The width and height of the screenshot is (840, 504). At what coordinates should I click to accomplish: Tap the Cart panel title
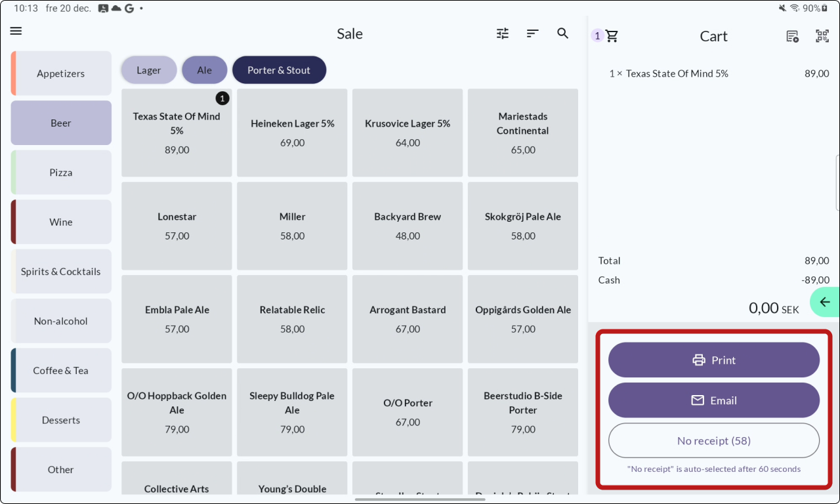click(713, 36)
